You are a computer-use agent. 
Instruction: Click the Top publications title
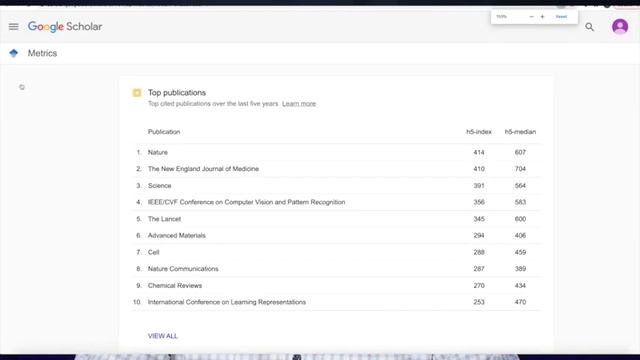pos(177,93)
